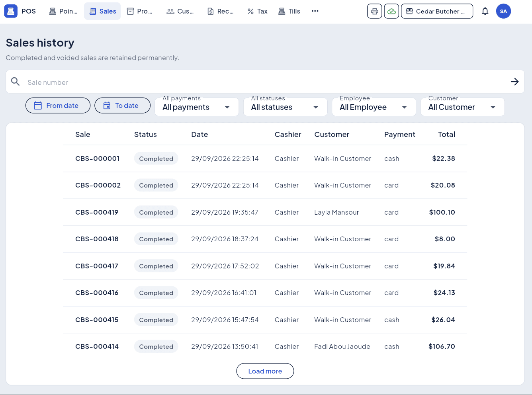Viewport: 532px width, 395px height.
Task: Click the Cashier column header
Action: [288, 135]
